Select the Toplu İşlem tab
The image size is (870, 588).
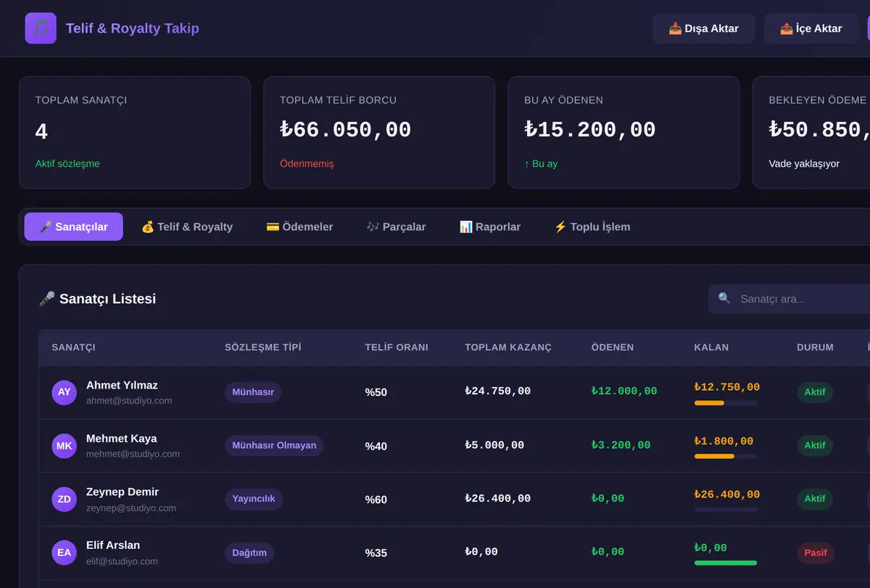click(592, 226)
